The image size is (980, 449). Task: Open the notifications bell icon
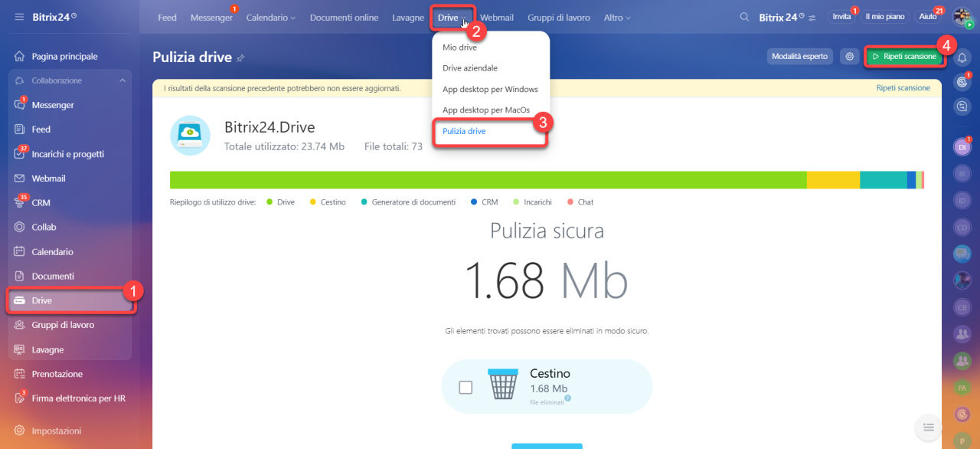point(962,57)
